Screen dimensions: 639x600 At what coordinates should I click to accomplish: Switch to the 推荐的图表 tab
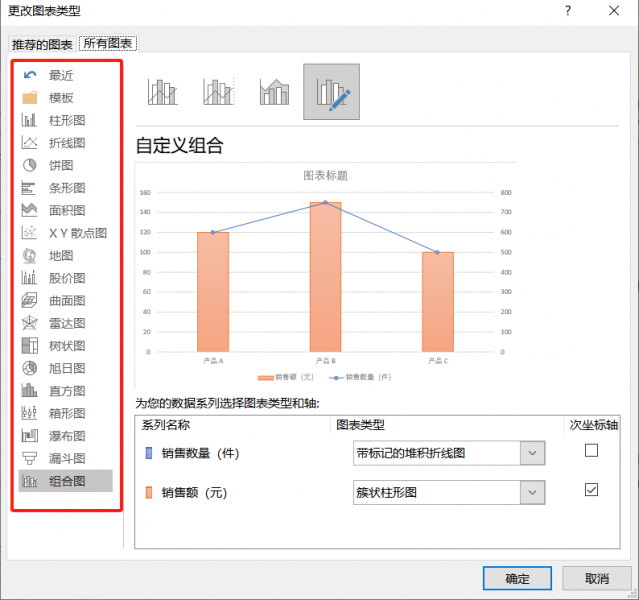(x=42, y=44)
